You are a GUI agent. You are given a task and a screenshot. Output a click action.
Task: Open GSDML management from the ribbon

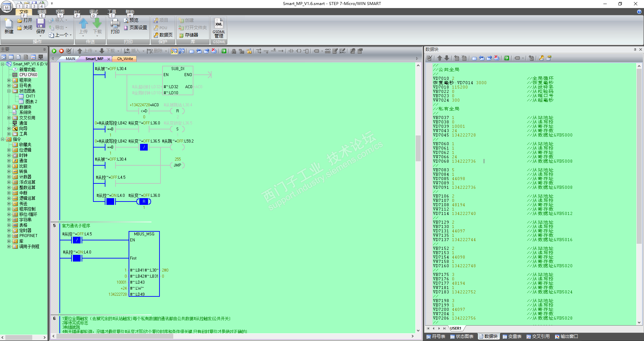click(x=219, y=28)
